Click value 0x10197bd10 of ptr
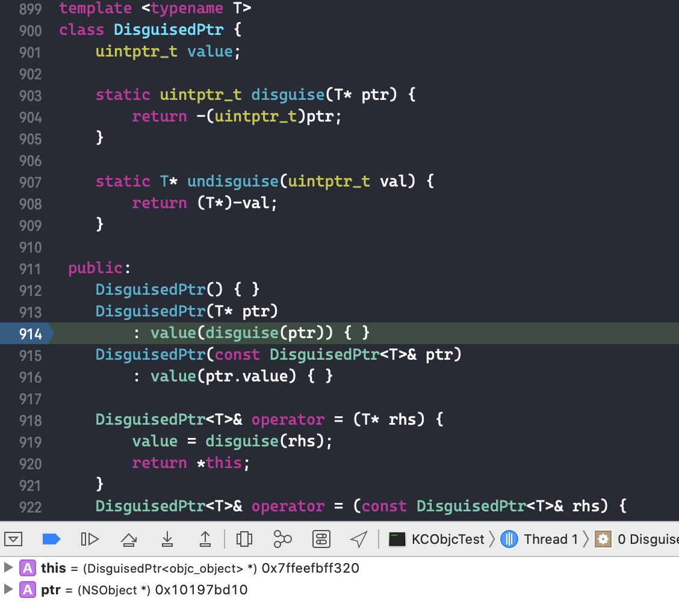This screenshot has height=616, width=679. [x=202, y=589]
